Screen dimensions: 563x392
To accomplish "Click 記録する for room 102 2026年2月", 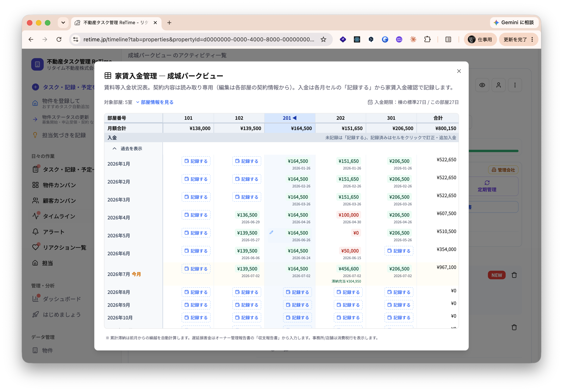I will click(x=247, y=179).
